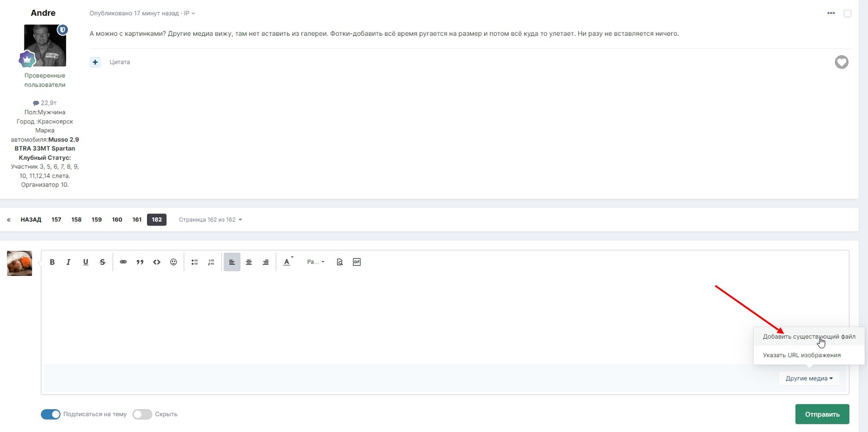Insert a bulleted list
Screen dimensions: 868x432
194,262
